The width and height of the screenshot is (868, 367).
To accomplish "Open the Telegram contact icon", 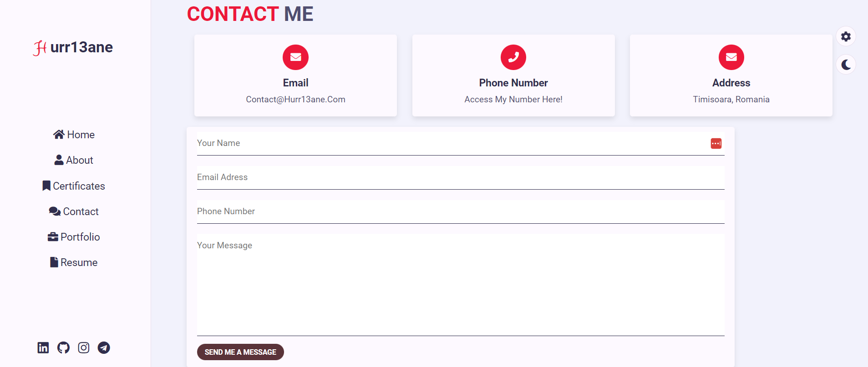I will point(104,348).
